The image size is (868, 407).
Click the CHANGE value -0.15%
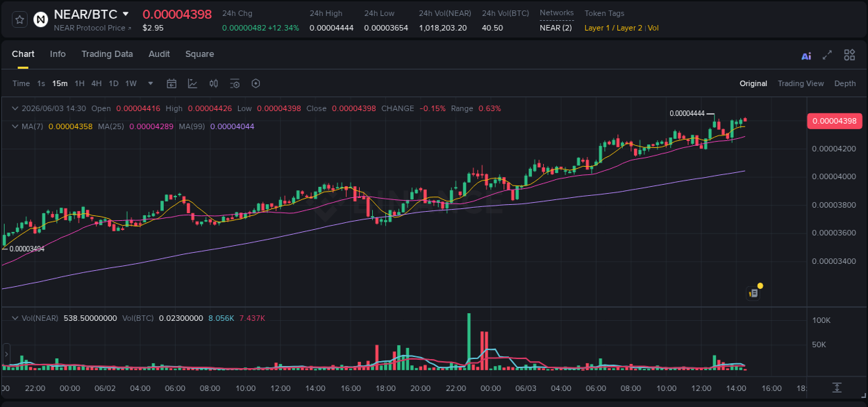pos(433,108)
